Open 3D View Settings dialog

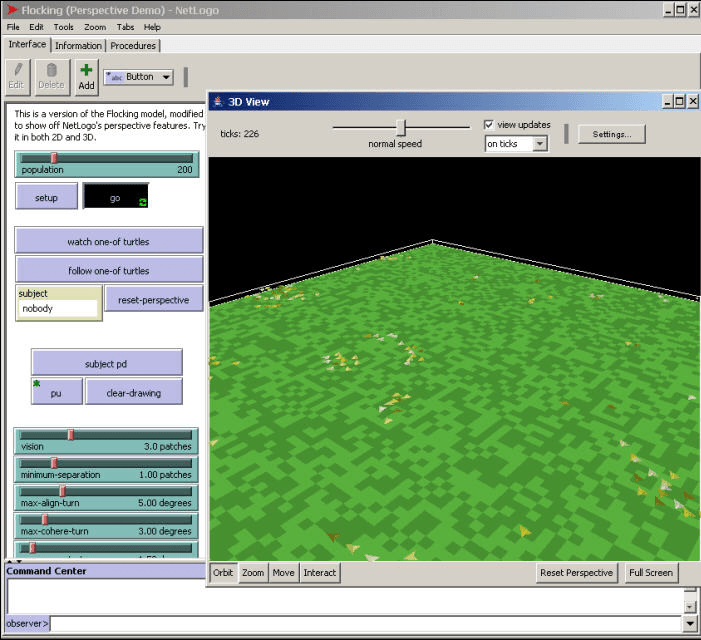point(612,134)
